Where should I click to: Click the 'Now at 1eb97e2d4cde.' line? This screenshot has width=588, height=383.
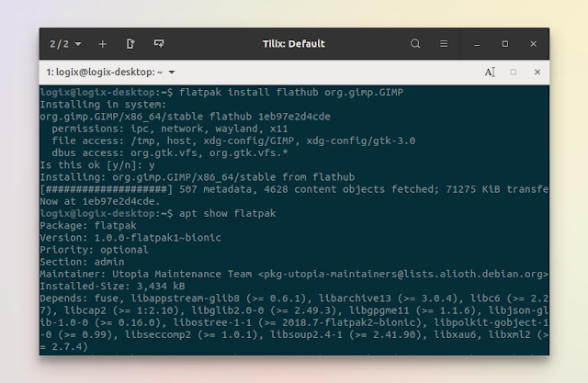click(100, 201)
